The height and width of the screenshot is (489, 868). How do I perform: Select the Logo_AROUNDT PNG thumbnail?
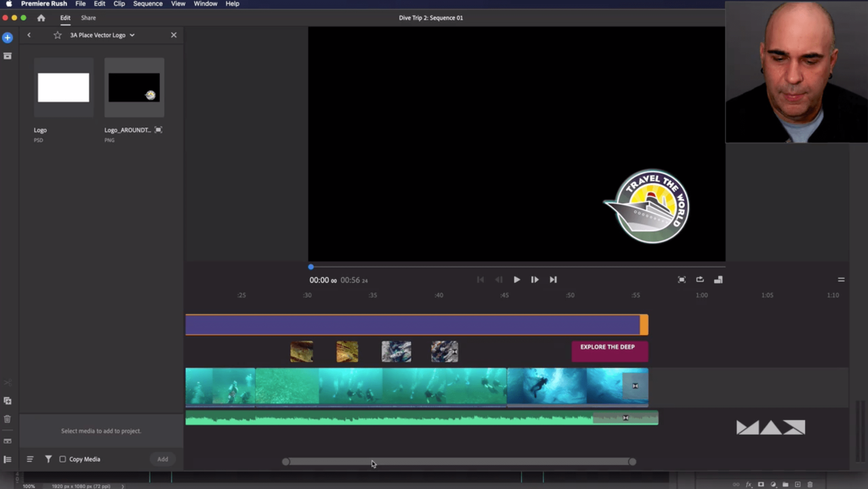[134, 87]
